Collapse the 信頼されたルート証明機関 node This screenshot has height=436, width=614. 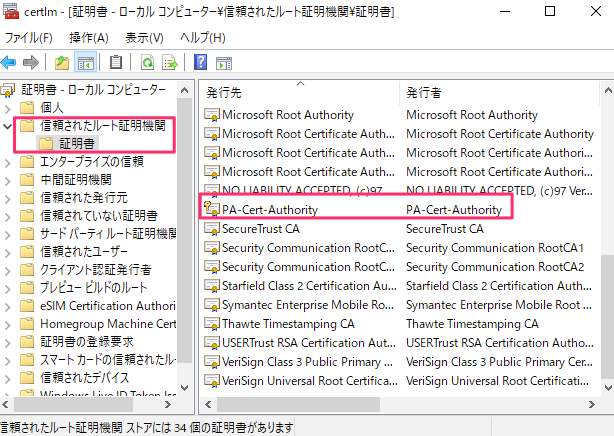pos(7,126)
